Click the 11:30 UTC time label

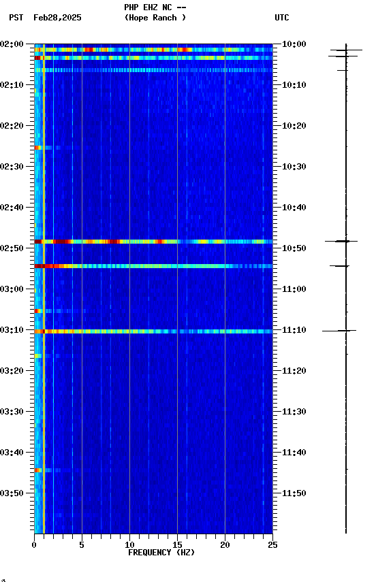(x=294, y=412)
